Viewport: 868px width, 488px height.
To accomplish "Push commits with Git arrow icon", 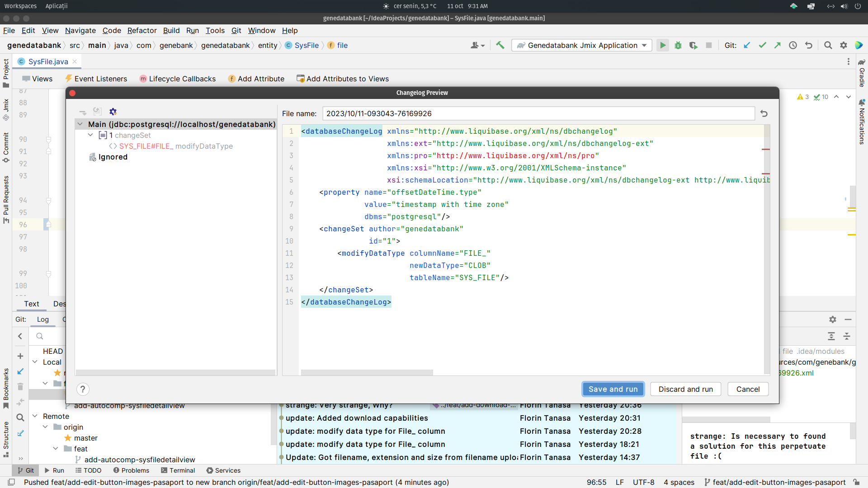I will click(778, 45).
